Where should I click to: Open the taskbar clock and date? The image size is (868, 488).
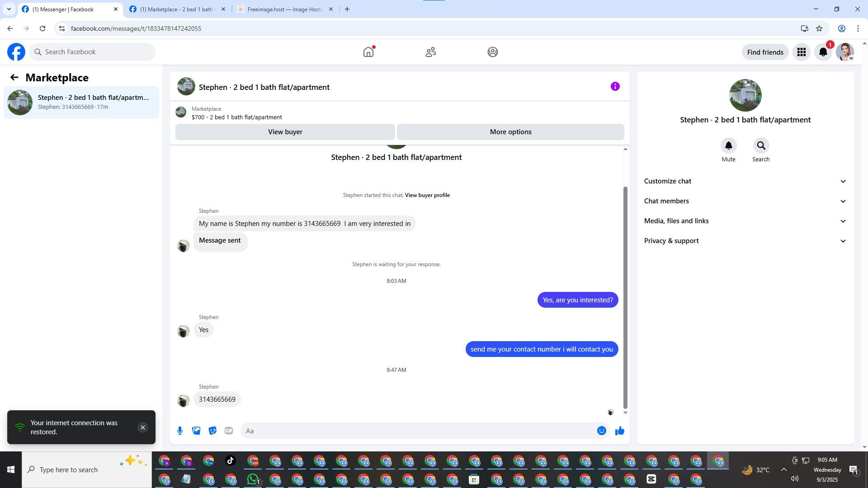[827, 470]
